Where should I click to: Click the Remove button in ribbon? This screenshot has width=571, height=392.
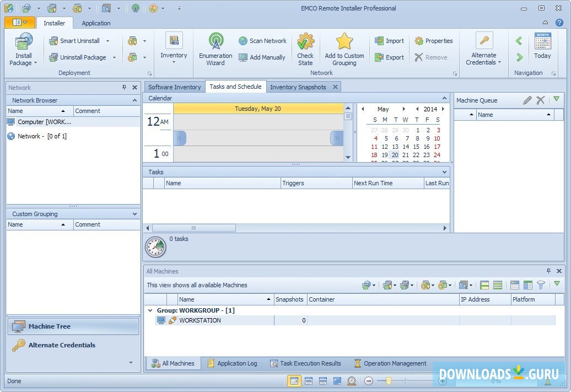coord(431,57)
